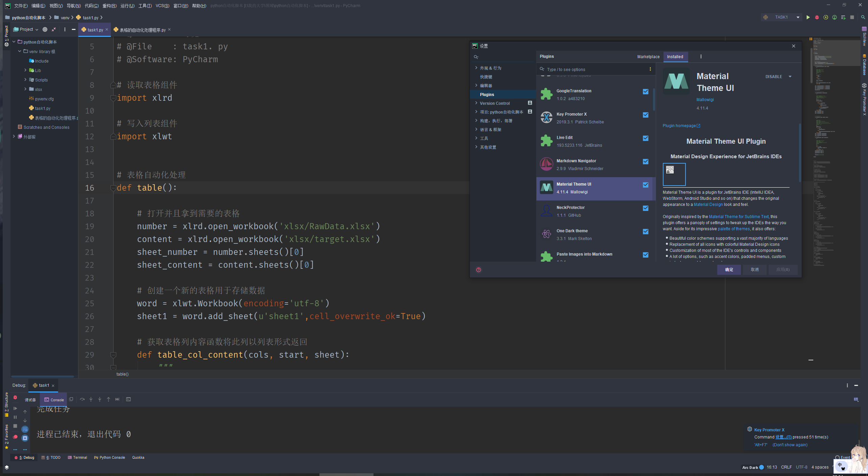The height and width of the screenshot is (476, 868).
Task: Click the 确定 button in settings dialog
Action: coord(729,269)
